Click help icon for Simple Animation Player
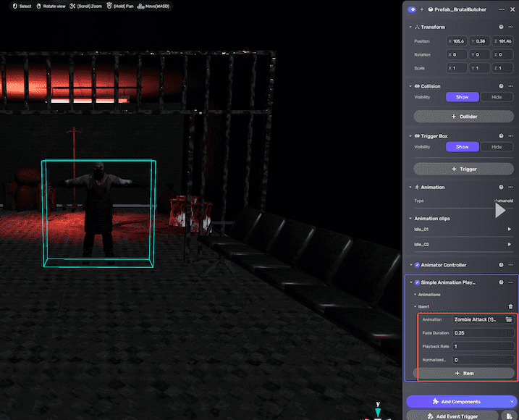The width and height of the screenshot is (519, 420). click(501, 282)
